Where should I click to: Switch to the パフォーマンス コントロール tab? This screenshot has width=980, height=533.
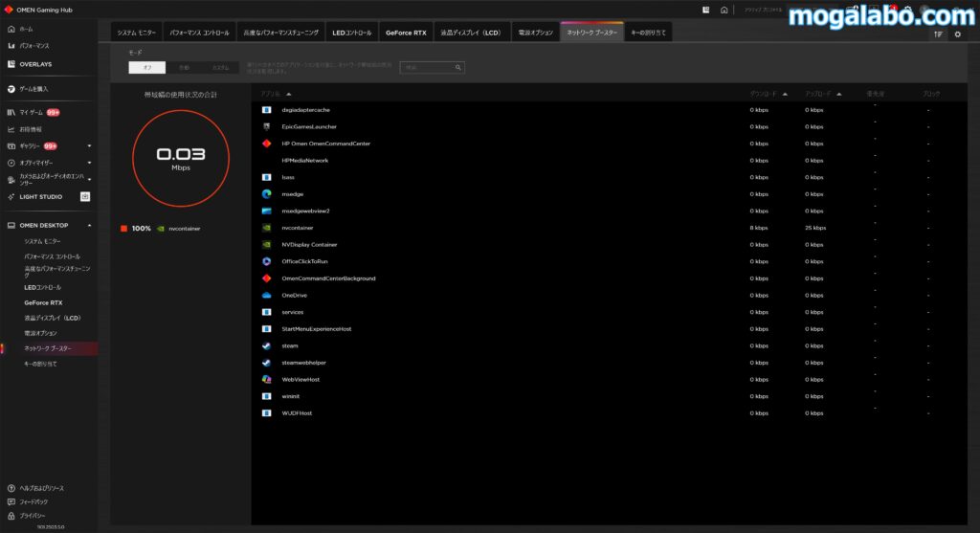[199, 33]
